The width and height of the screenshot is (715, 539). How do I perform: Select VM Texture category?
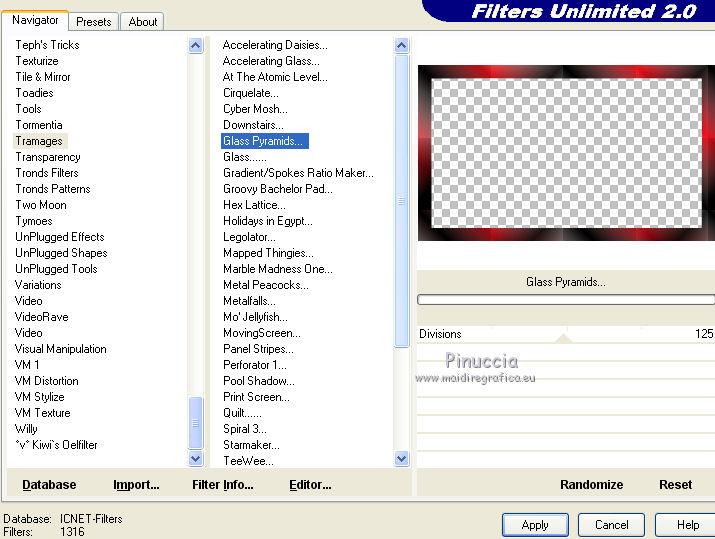click(42, 413)
